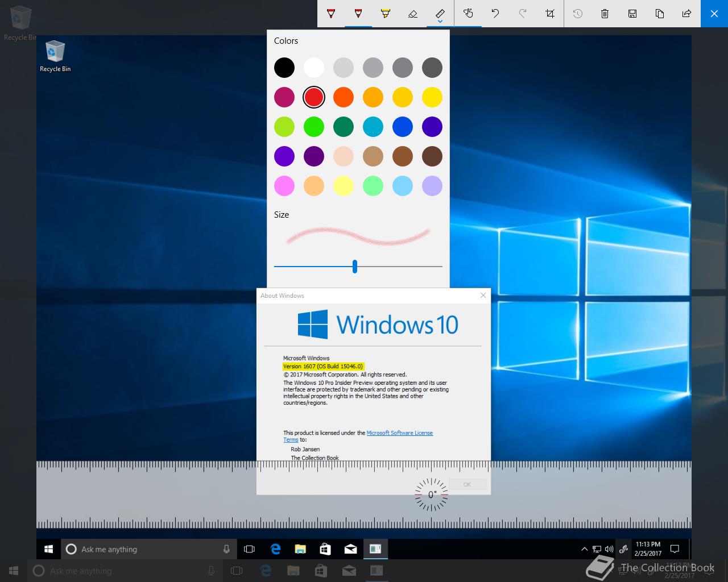Choose the bright green swatch
This screenshot has height=582, width=728.
coord(314,127)
